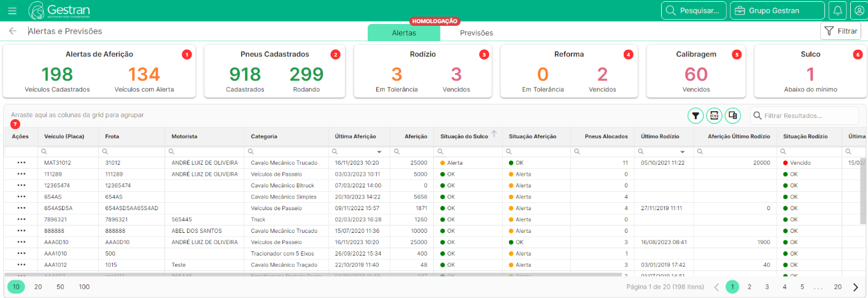Open actions menu for AAA0D10
The width and height of the screenshot is (868, 298).
pos(21,241)
